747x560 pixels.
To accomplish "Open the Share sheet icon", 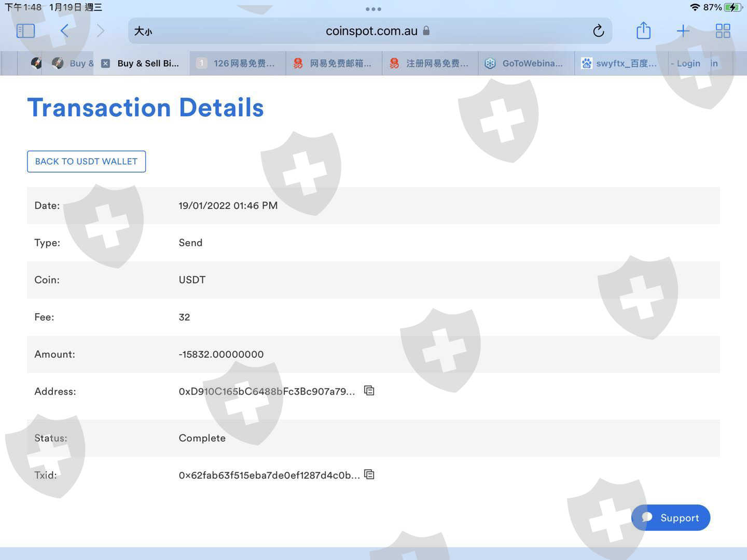I will [x=643, y=31].
